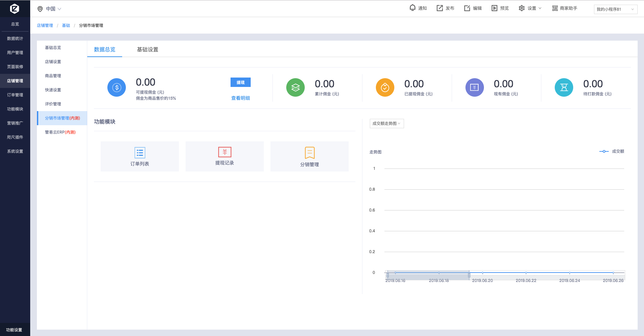Viewport: 644px width, 336px height.
Task: Switch to the 数据总览 tab
Action: 105,49
